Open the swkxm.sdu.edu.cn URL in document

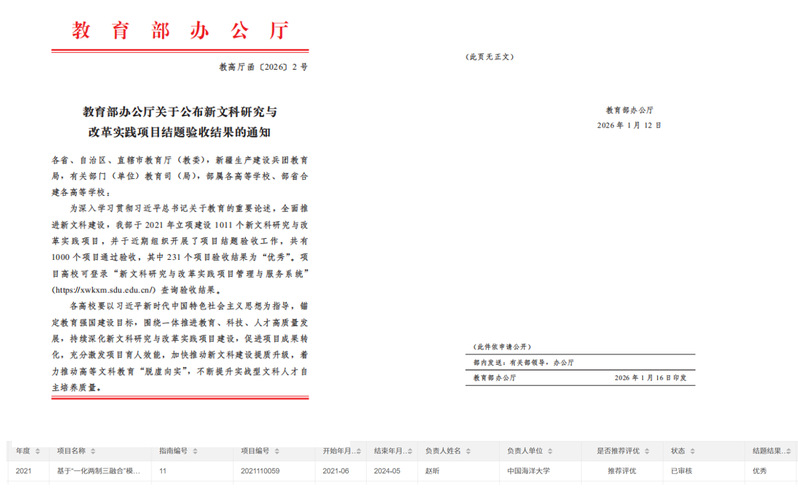pyautogui.click(x=109, y=288)
